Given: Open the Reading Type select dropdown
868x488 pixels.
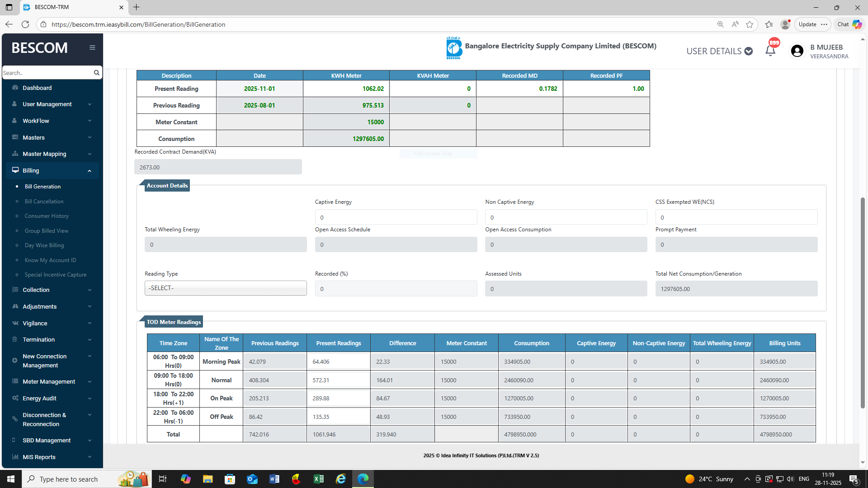Looking at the screenshot, I should click(x=226, y=288).
